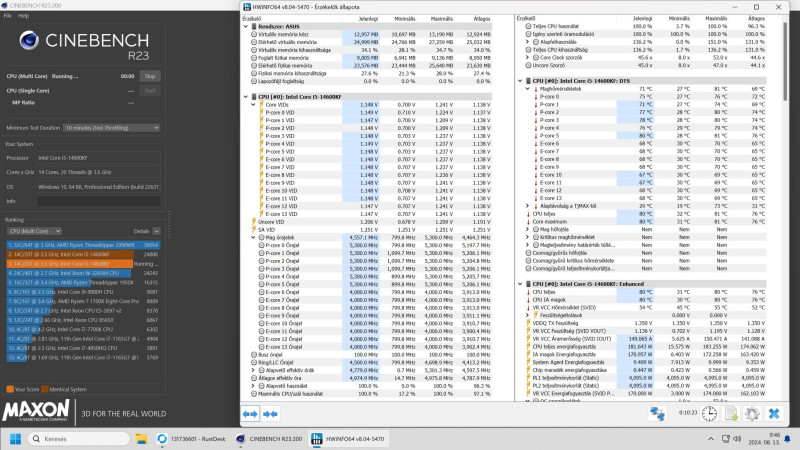Click the Cinebench logo sphere icon

pos(29,40)
